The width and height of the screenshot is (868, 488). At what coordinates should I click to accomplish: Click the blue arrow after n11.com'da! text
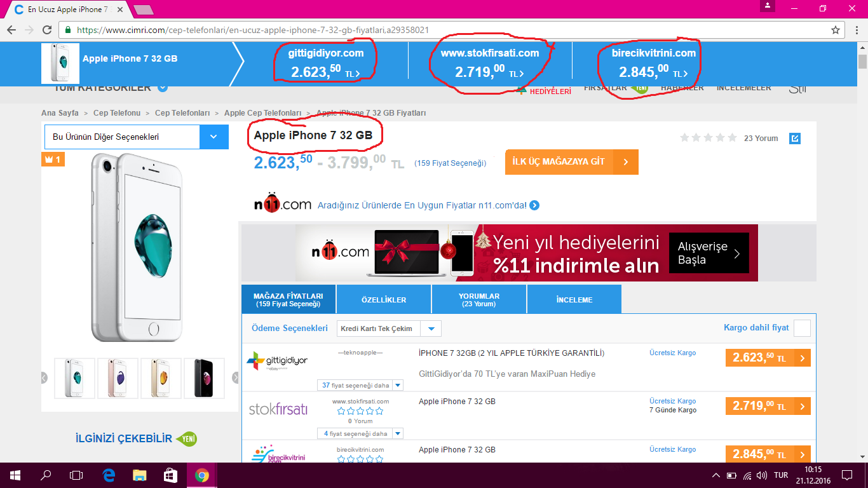pyautogui.click(x=534, y=205)
